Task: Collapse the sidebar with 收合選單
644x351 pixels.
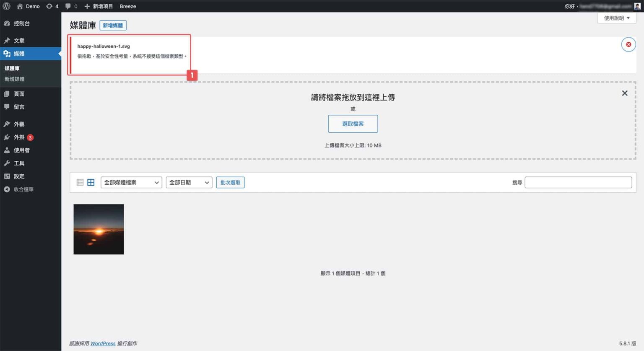Action: (31, 189)
